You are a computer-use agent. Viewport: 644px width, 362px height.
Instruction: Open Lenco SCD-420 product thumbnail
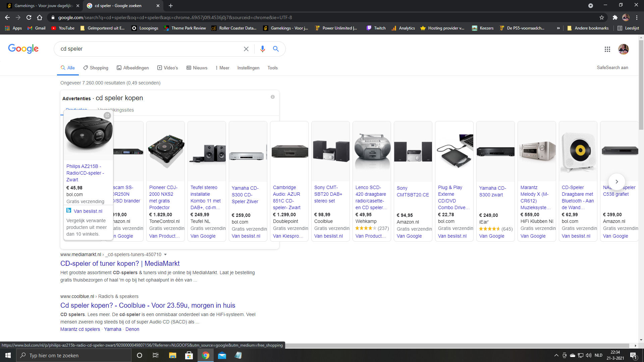(x=372, y=152)
